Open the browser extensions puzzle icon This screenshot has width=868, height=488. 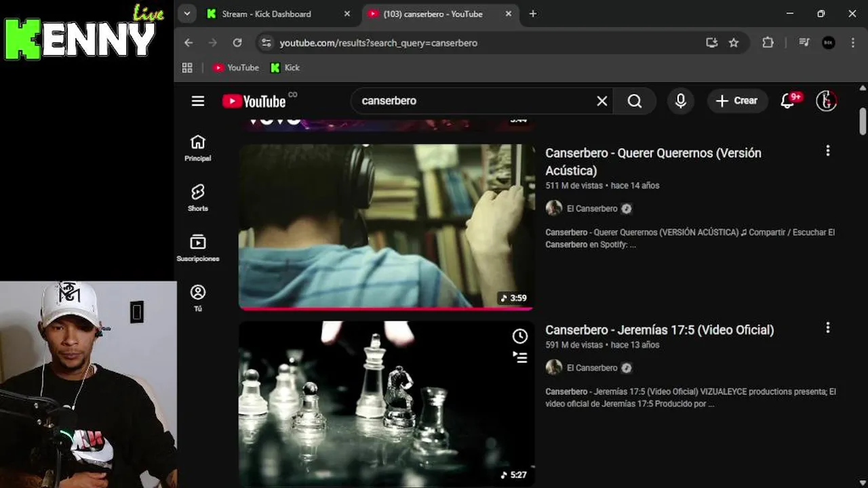[x=768, y=43]
